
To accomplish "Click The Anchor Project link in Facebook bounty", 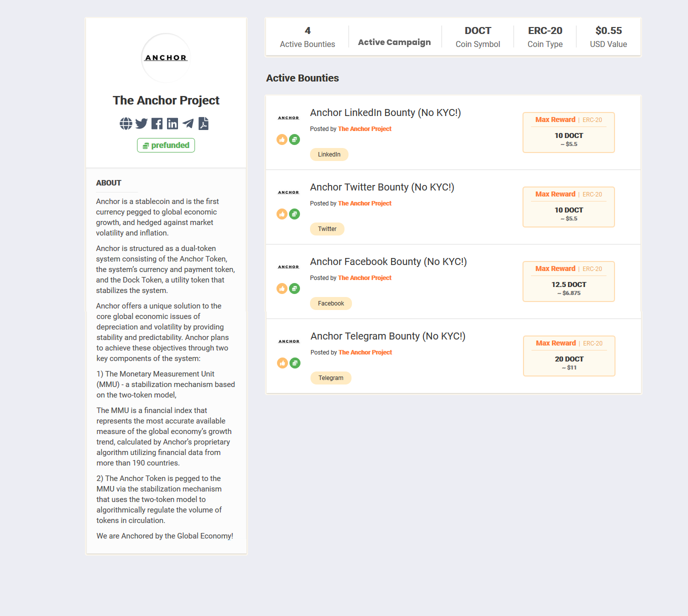I will [x=364, y=278].
